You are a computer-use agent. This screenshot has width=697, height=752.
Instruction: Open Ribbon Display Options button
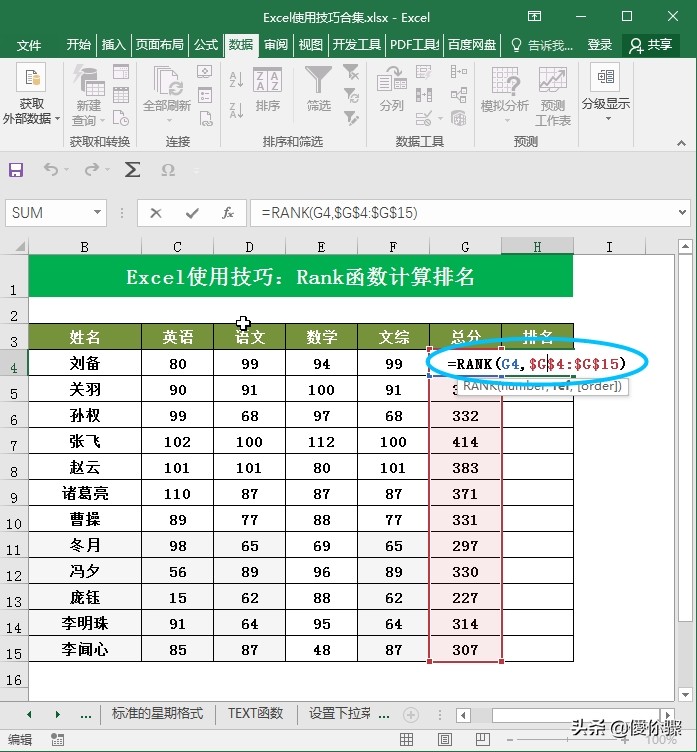(534, 16)
